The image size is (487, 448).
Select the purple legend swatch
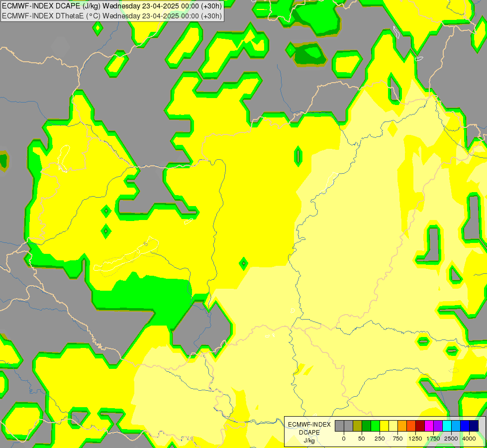(x=438, y=426)
